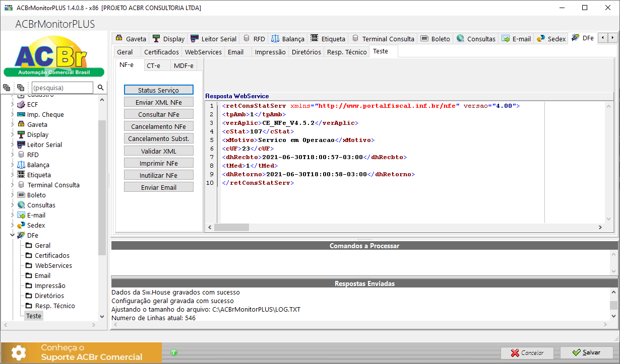
Task: Click the Suporte ACBr Comercial banner
Action: [81, 352]
